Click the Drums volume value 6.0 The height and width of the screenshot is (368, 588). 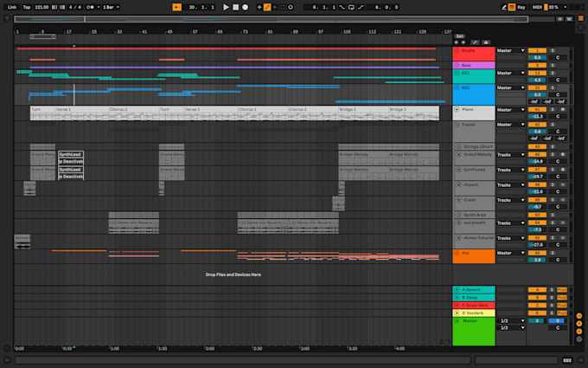pyautogui.click(x=537, y=57)
